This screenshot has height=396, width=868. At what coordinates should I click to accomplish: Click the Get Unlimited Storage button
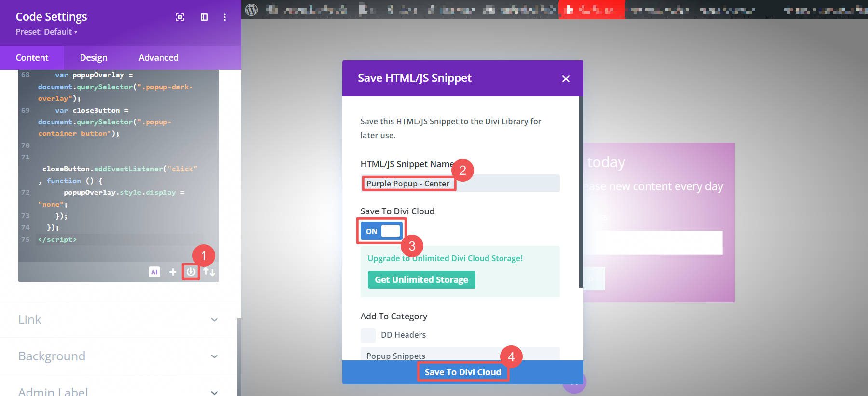tap(421, 280)
